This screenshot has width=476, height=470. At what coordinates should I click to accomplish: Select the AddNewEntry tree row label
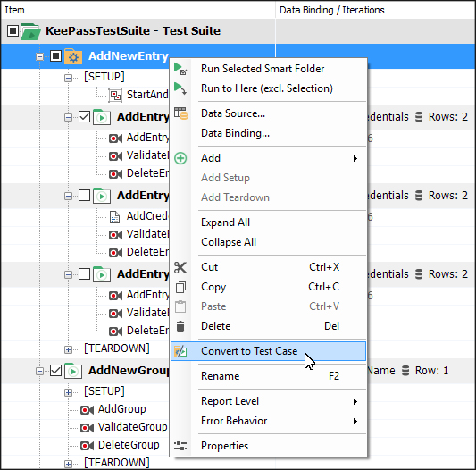pos(129,56)
